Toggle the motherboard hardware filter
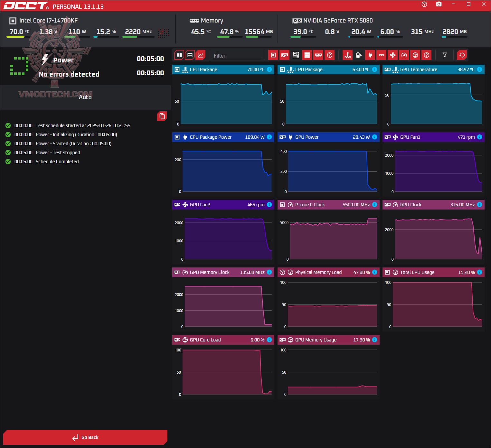This screenshot has width=491, height=448. coord(296,55)
